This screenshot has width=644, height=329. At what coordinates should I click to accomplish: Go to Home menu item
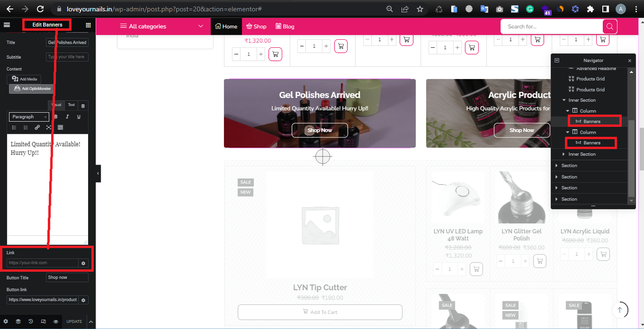(x=226, y=26)
